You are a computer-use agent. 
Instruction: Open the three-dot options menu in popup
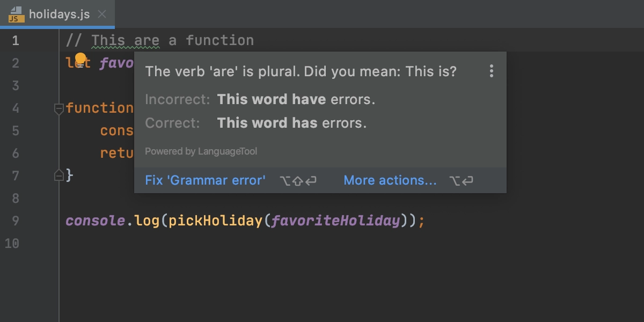pyautogui.click(x=491, y=71)
